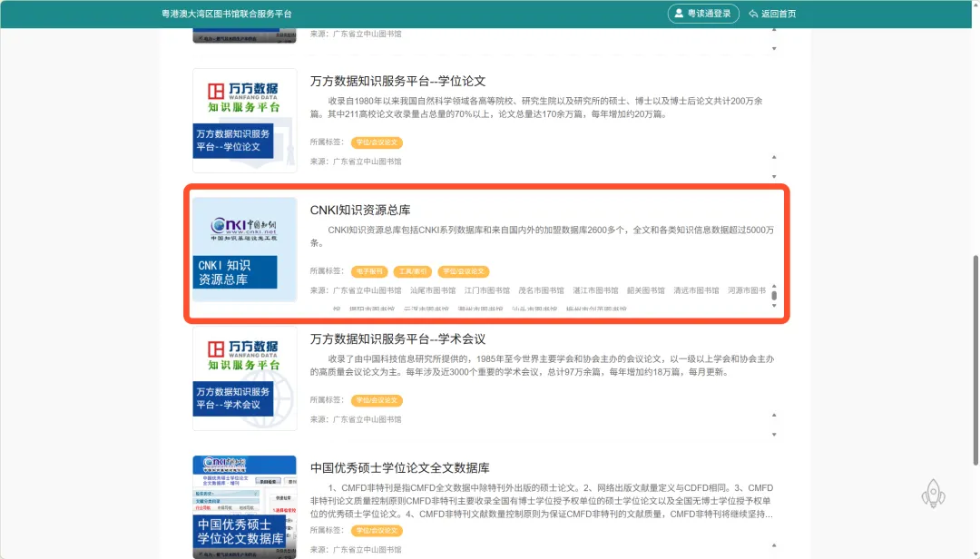The image size is (980, 559).
Task: Open the CNKI知识资源总库 thumbnail image
Action: (244, 250)
